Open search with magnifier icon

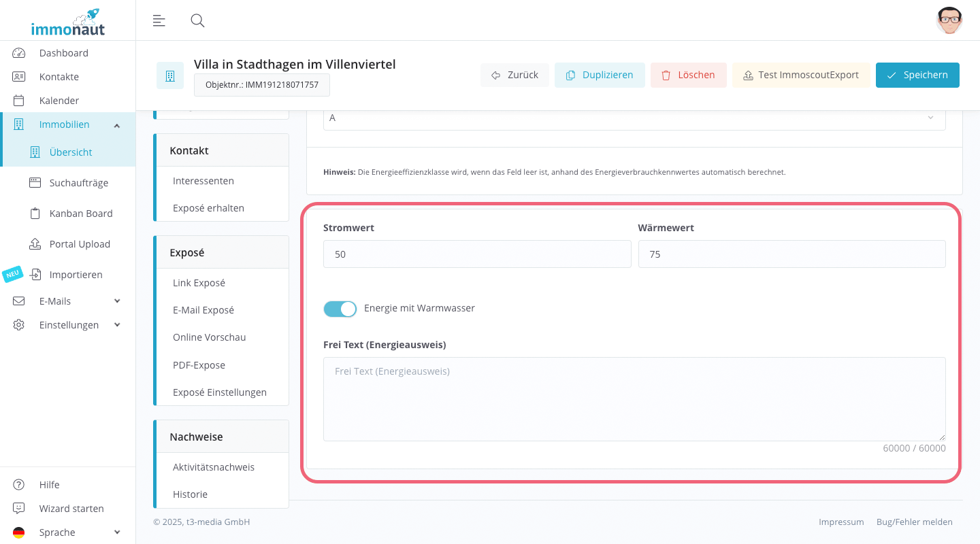pyautogui.click(x=197, y=20)
